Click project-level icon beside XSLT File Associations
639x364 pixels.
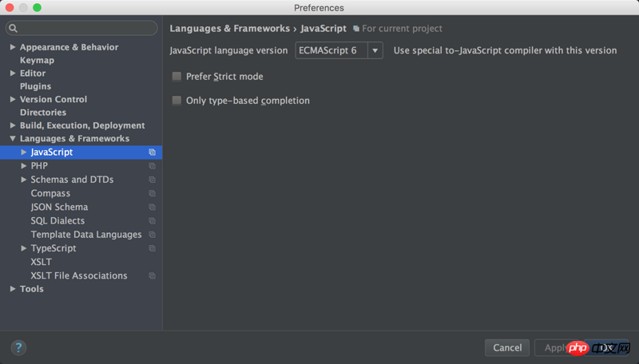click(152, 276)
